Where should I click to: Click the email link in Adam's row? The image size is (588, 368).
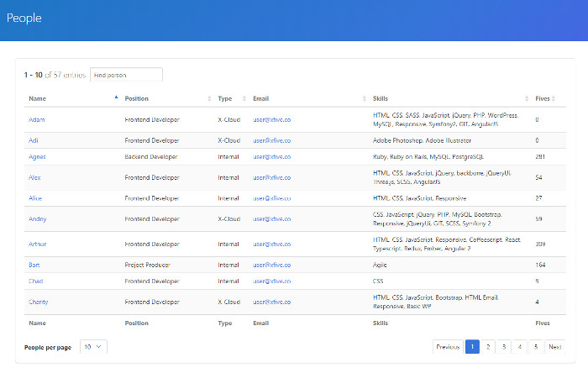(272, 119)
